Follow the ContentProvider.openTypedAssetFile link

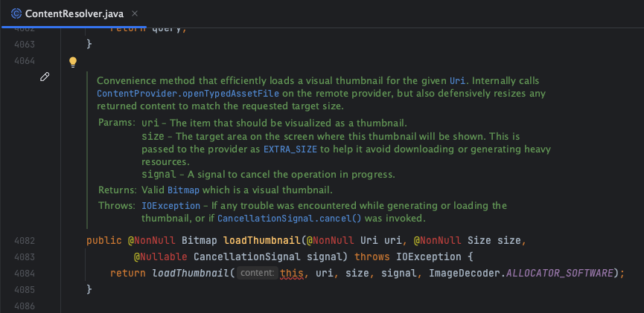188,94
